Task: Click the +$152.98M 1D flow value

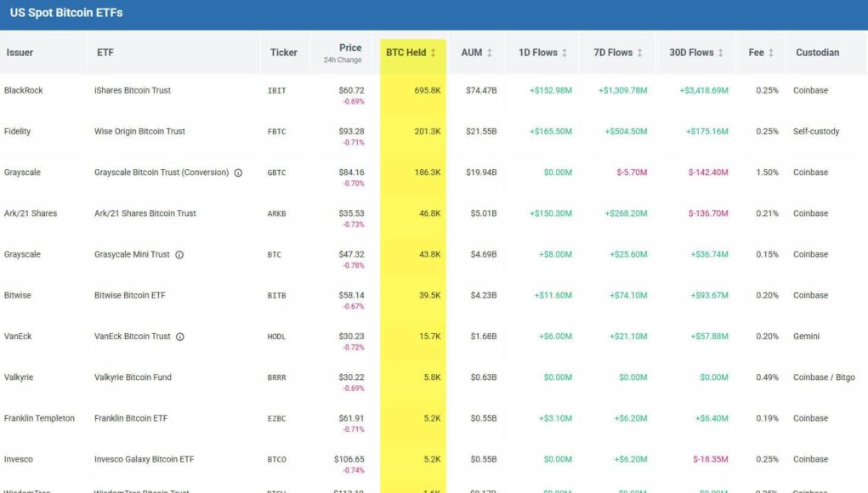Action: click(x=551, y=90)
